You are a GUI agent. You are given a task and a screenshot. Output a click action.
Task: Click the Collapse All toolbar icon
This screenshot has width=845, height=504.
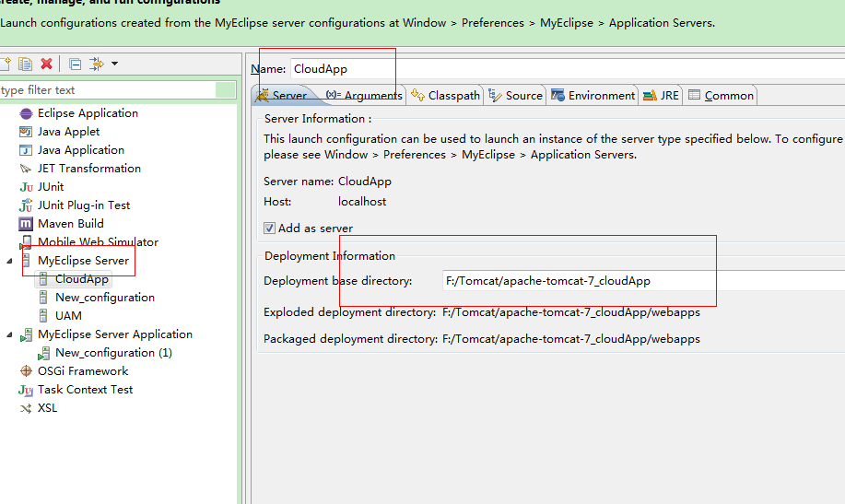pyautogui.click(x=76, y=64)
